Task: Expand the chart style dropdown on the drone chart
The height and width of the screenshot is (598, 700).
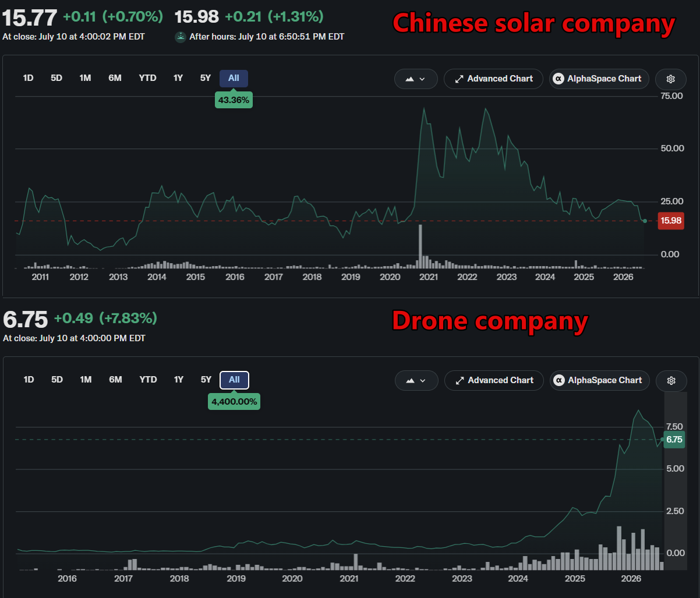Action: [x=416, y=381]
